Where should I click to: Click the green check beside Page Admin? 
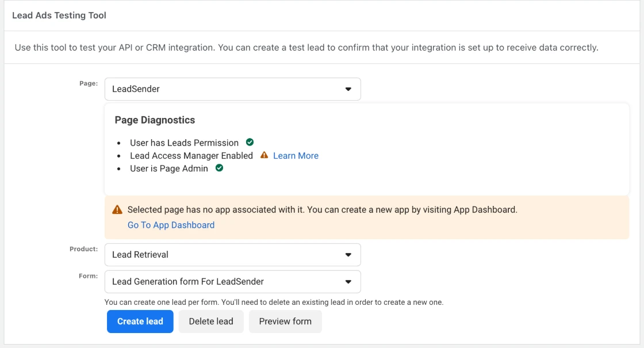pyautogui.click(x=219, y=167)
